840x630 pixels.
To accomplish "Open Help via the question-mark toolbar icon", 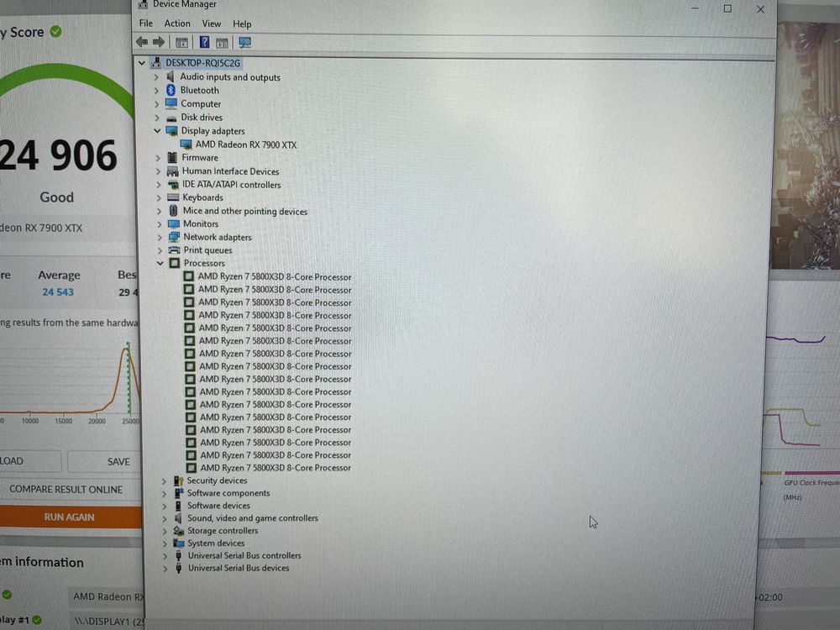I will 205,42.
